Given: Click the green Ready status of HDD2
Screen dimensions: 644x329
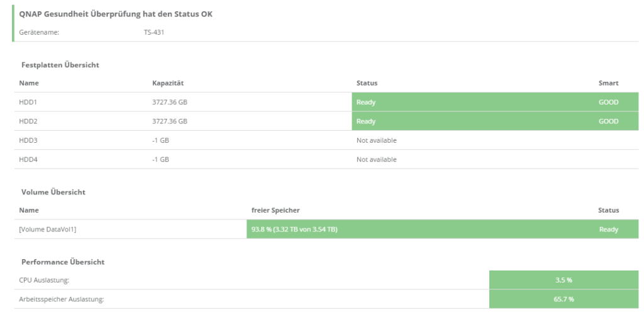Looking at the screenshot, I should point(366,121).
